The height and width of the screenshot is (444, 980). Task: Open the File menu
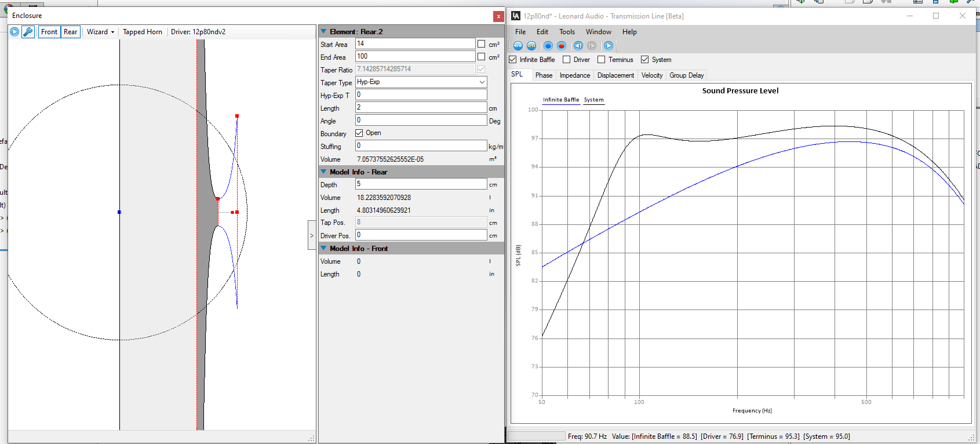[520, 32]
